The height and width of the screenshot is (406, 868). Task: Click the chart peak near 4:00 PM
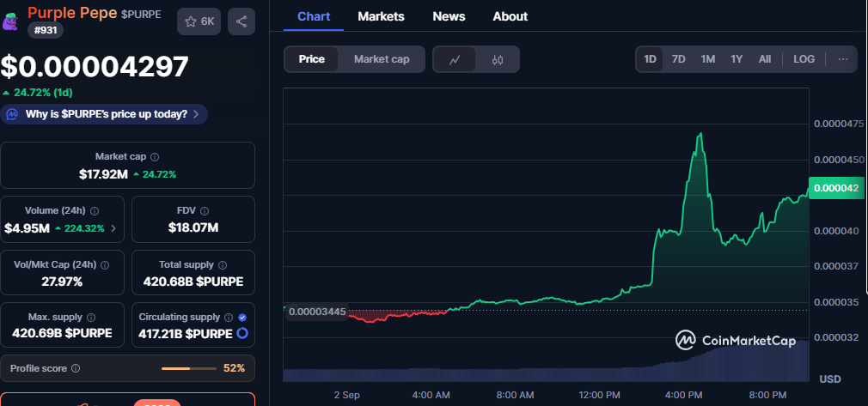click(700, 133)
